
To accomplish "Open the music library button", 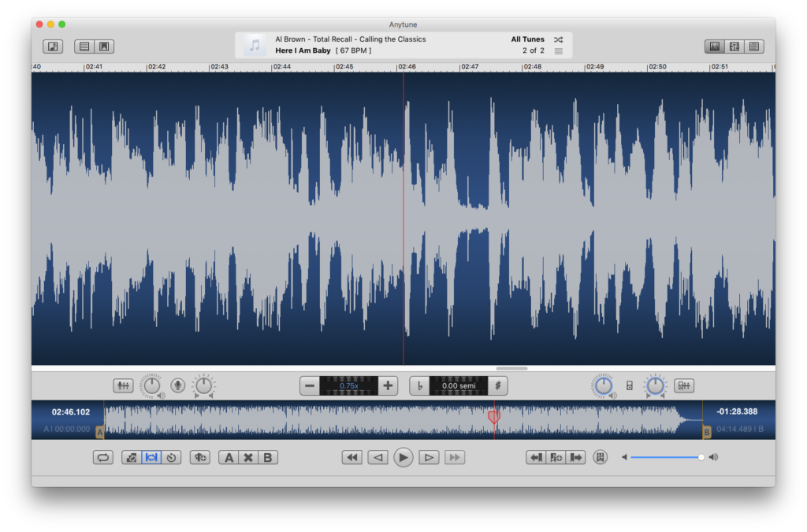I will [x=53, y=47].
